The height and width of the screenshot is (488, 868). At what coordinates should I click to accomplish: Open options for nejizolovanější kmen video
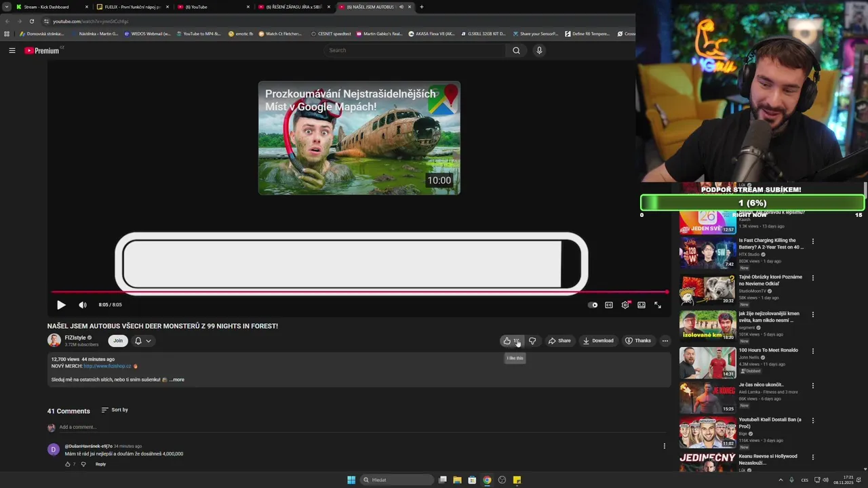tap(813, 314)
